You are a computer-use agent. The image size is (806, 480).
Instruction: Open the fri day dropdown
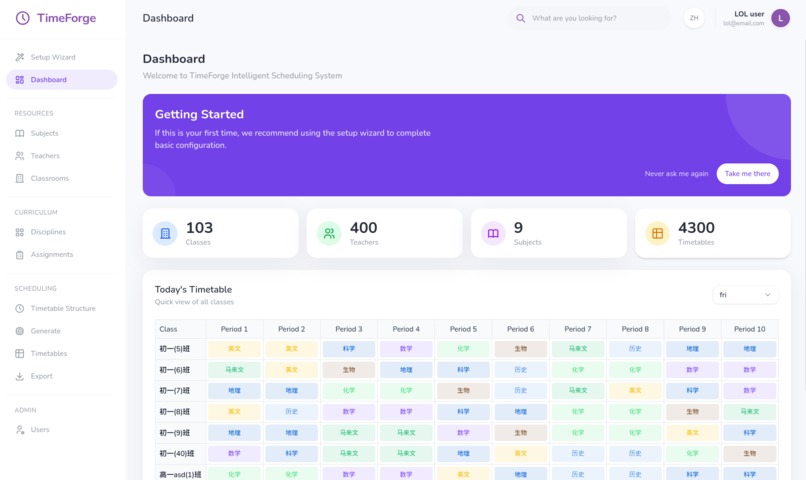coord(745,295)
